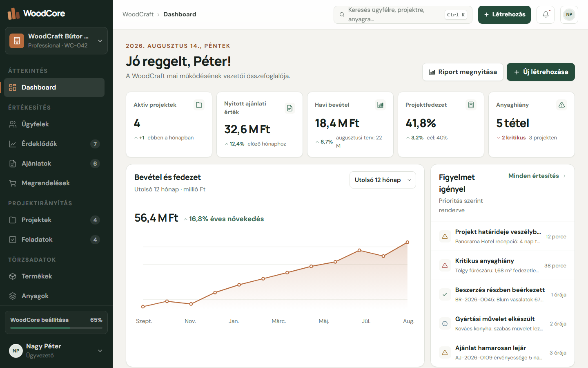Focus the Keresés ügyfélre search field
Screen dimensions: 588x368
point(403,15)
